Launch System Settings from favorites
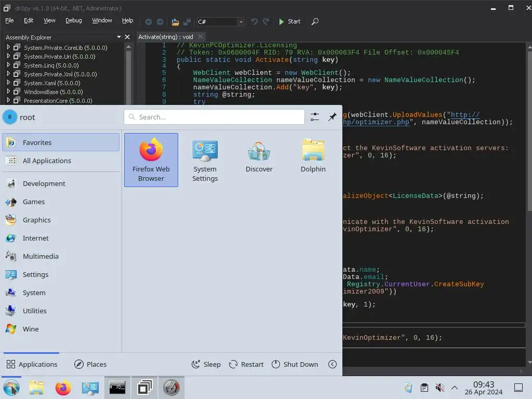Image resolution: width=532 pixels, height=399 pixels. pyautogui.click(x=205, y=160)
